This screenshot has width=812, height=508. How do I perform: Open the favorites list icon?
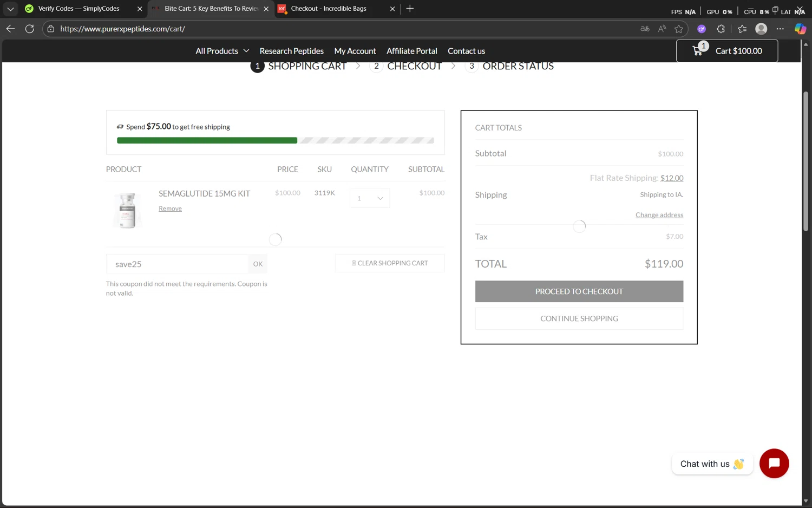742,29
